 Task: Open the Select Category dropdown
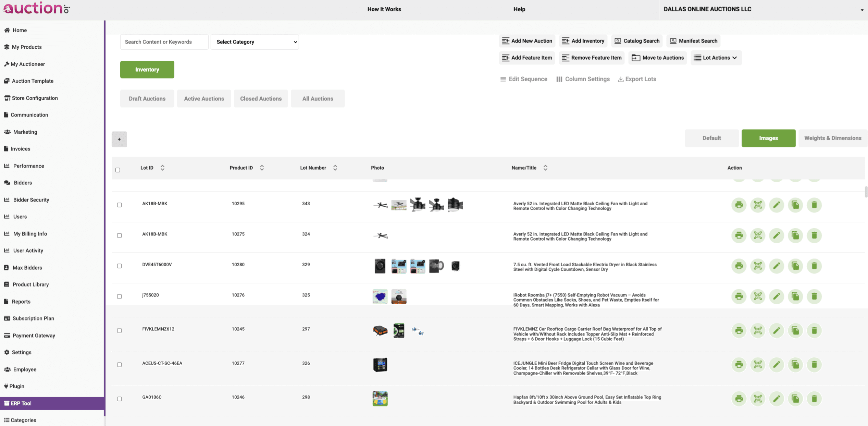pos(255,42)
